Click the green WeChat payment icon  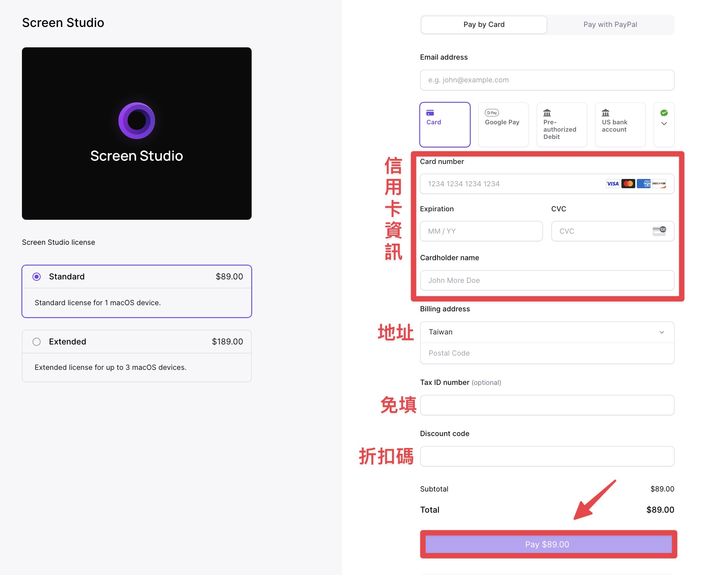[x=664, y=113]
